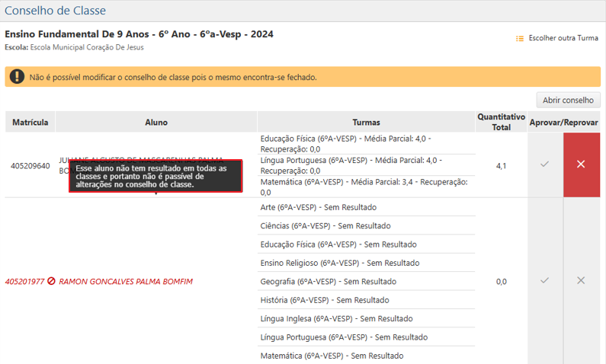Click Educação Física Sem Resultado row
This screenshot has width=606, height=364.
coord(366,244)
